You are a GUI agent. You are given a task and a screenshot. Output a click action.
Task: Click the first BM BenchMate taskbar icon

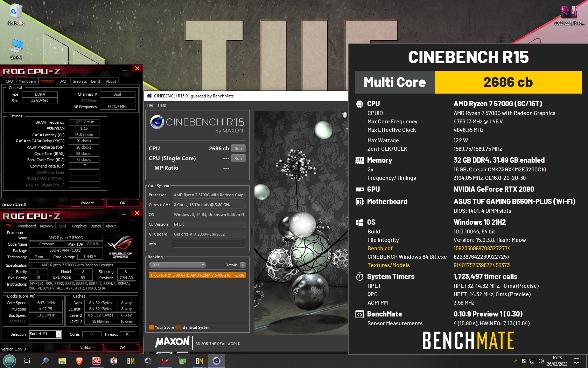click(x=131, y=361)
